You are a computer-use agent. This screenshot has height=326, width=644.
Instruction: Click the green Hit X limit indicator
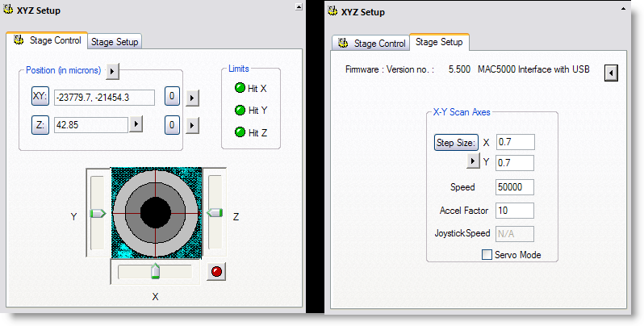[x=240, y=88]
